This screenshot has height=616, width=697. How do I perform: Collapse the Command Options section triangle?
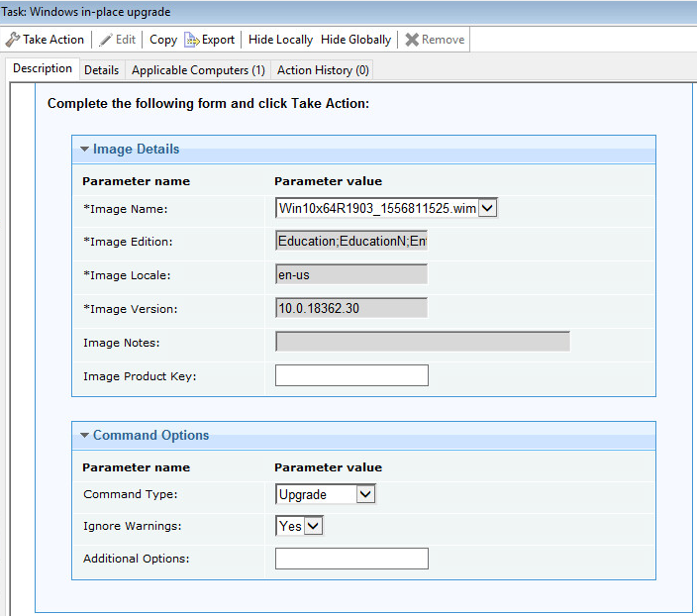coord(84,435)
